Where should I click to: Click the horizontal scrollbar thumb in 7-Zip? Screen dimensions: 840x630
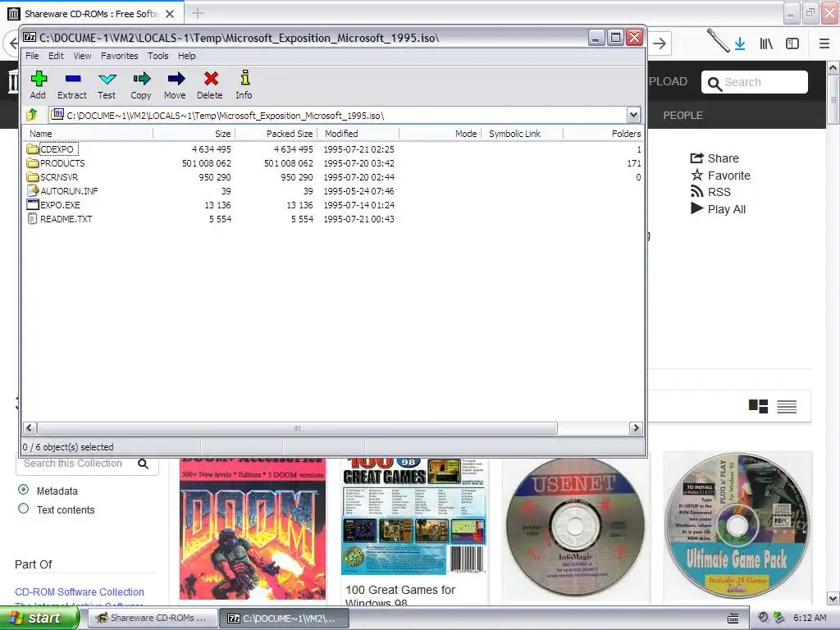[297, 428]
